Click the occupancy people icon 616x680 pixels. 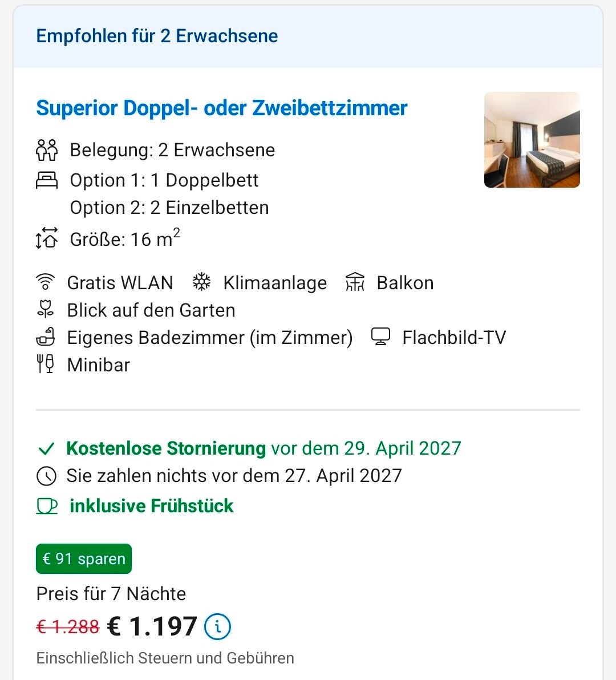click(46, 150)
